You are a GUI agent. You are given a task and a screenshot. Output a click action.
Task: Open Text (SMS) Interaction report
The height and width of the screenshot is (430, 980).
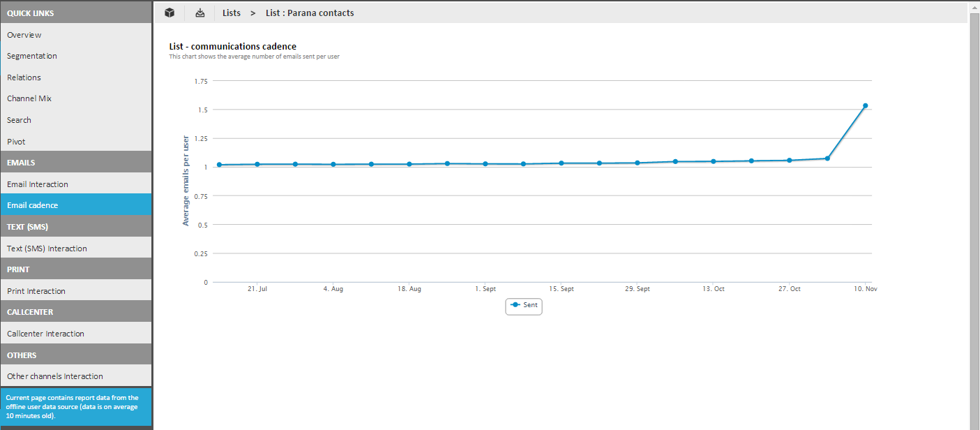[x=47, y=249]
